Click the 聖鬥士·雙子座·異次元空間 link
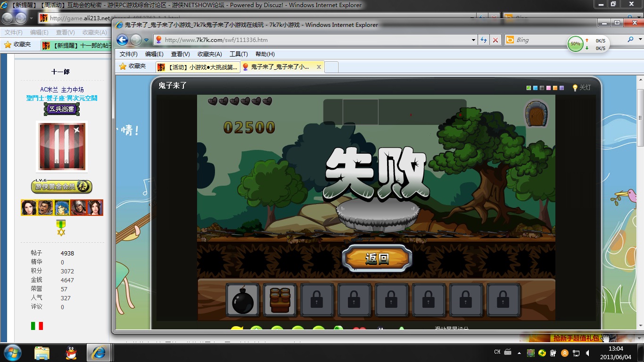Viewport: 644px width, 362px height. 62,98
